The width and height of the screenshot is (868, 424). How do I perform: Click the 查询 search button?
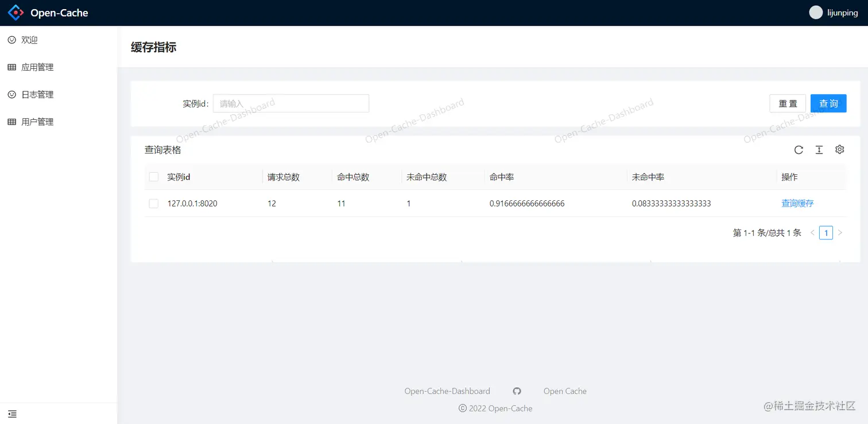(828, 103)
